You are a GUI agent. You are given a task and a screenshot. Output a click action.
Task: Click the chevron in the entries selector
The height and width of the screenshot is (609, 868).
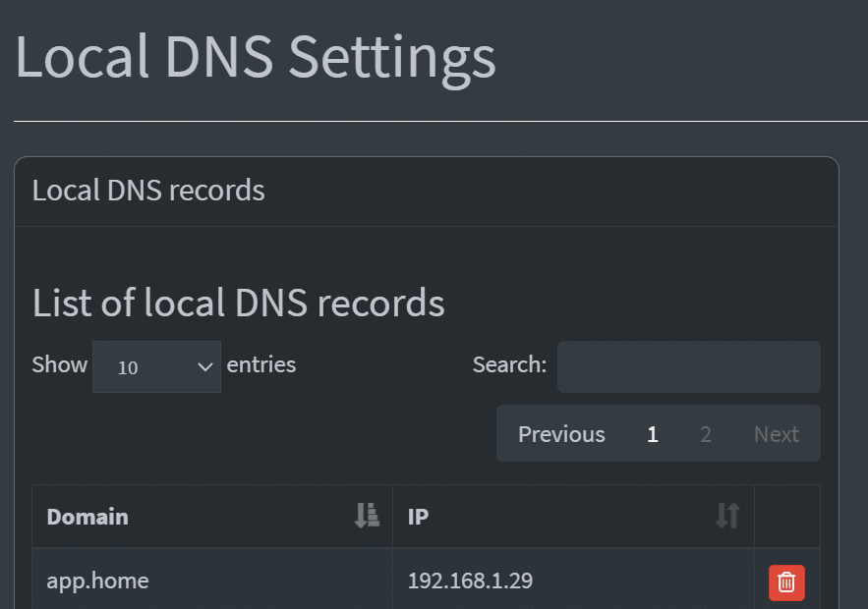pos(205,366)
